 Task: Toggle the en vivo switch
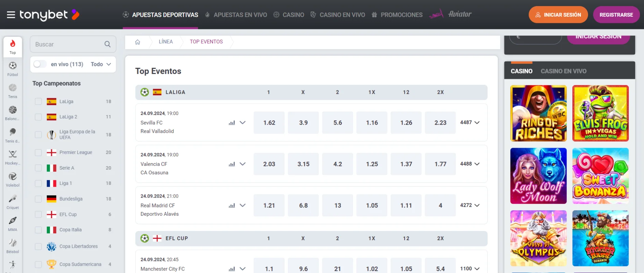(40, 64)
